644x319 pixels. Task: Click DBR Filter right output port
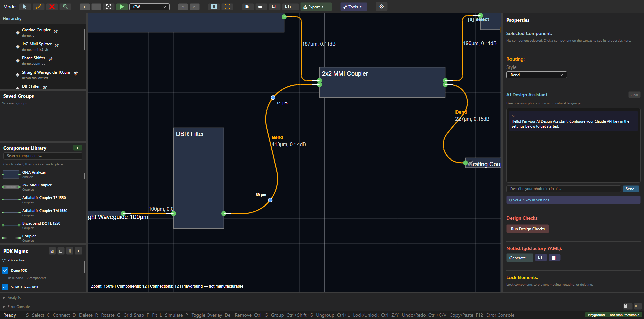224,214
